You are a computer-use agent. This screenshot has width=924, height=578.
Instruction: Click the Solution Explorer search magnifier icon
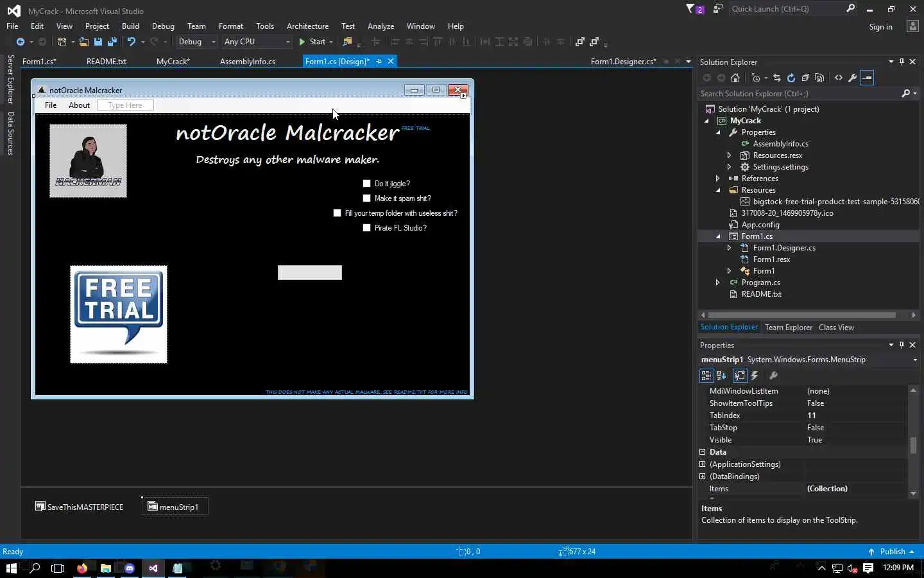click(905, 94)
